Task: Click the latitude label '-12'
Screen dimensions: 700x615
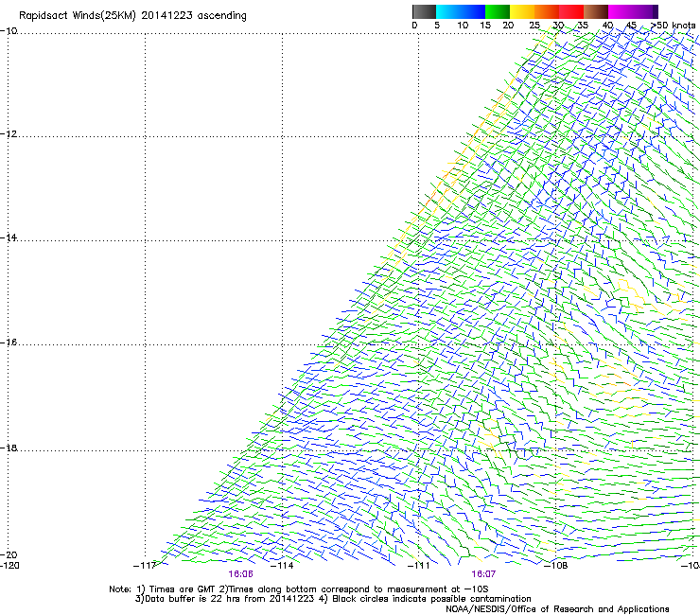Action: (9, 134)
